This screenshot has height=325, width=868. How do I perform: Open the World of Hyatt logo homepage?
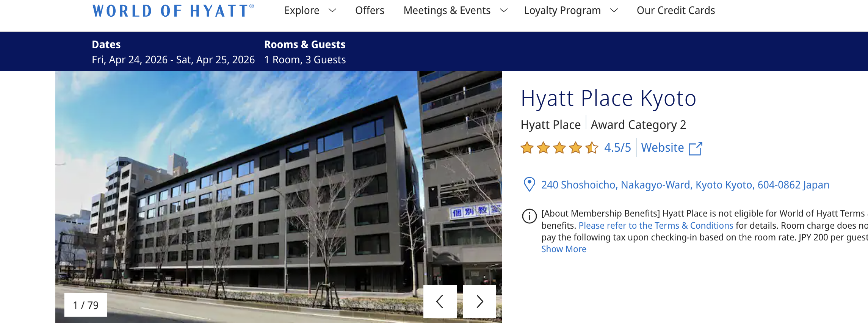click(173, 11)
